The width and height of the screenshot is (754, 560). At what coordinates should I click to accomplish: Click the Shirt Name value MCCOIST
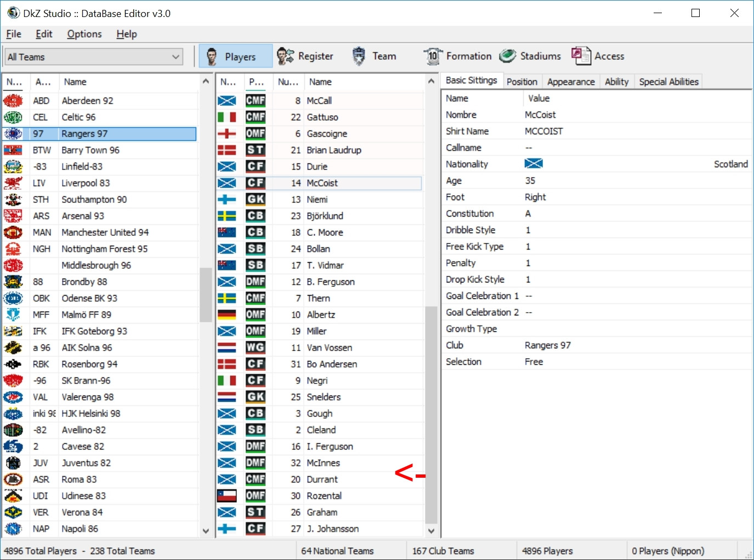click(x=544, y=131)
